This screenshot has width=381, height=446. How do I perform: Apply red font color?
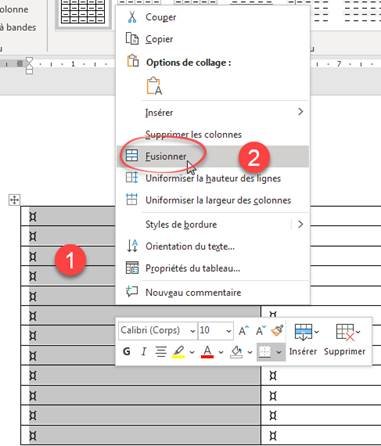click(x=207, y=352)
